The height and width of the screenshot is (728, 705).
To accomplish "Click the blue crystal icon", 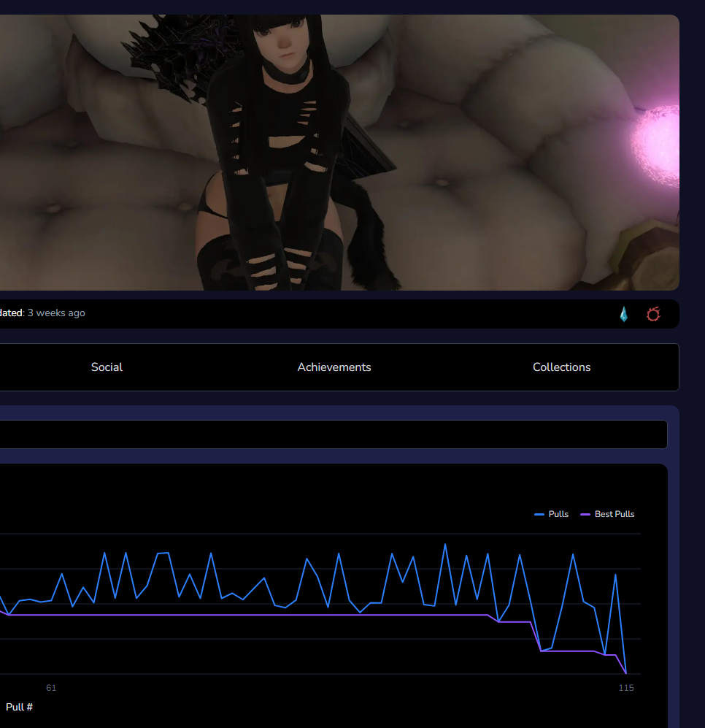I will pos(624,314).
